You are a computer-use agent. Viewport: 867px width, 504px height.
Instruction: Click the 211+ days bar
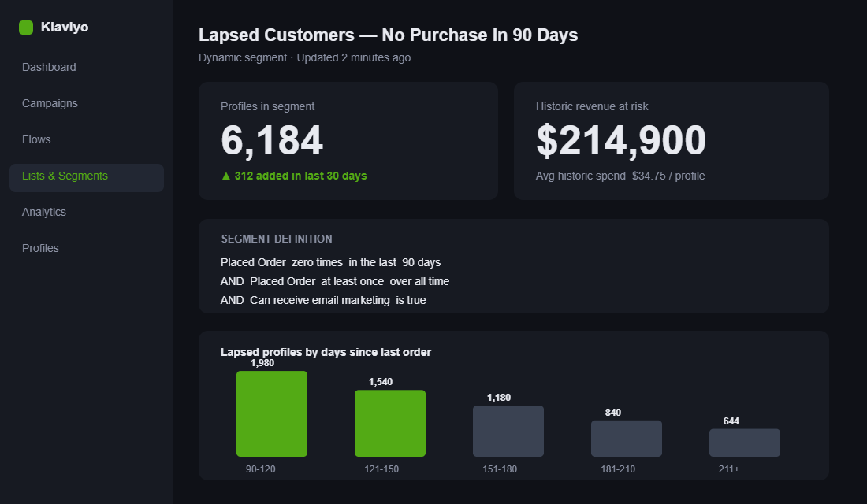745,443
